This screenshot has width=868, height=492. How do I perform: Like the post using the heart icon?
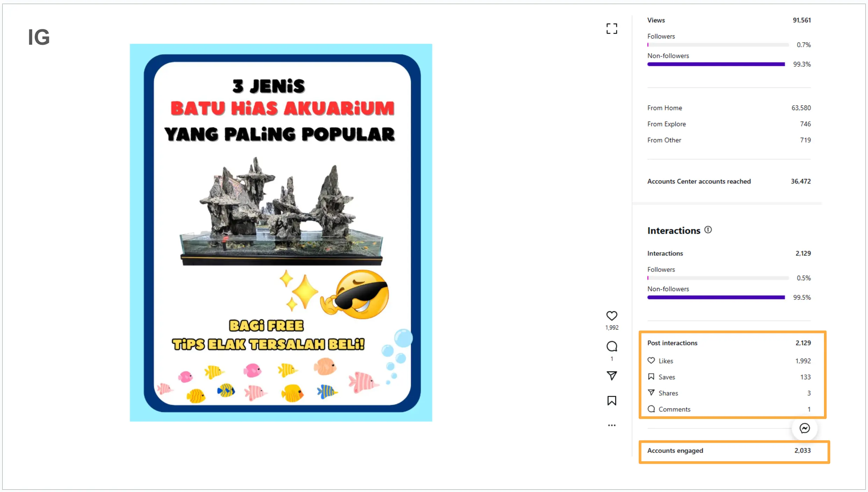pyautogui.click(x=612, y=316)
